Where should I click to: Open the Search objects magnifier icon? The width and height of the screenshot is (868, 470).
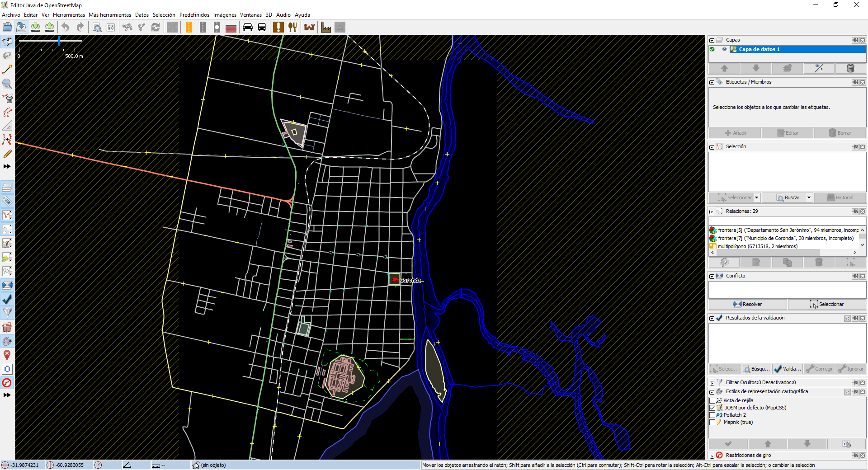[x=97, y=27]
